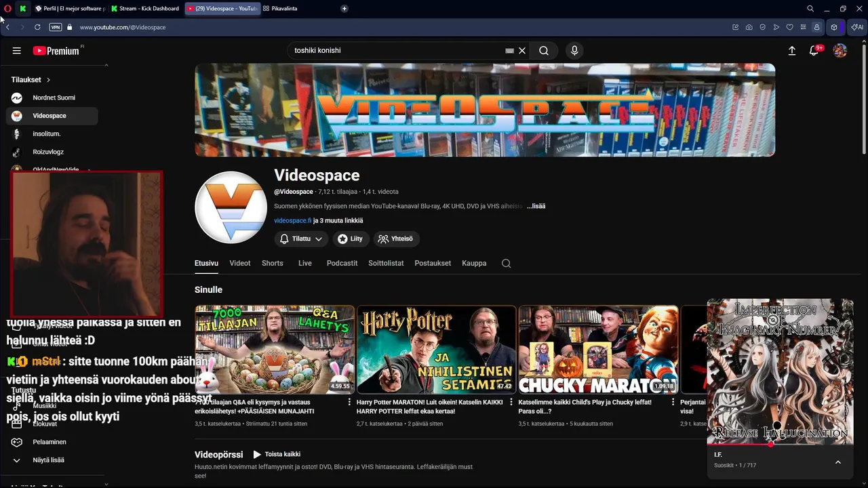The width and height of the screenshot is (868, 488).
Task: Open the Tilattu subscription dropdown
Action: click(x=301, y=239)
